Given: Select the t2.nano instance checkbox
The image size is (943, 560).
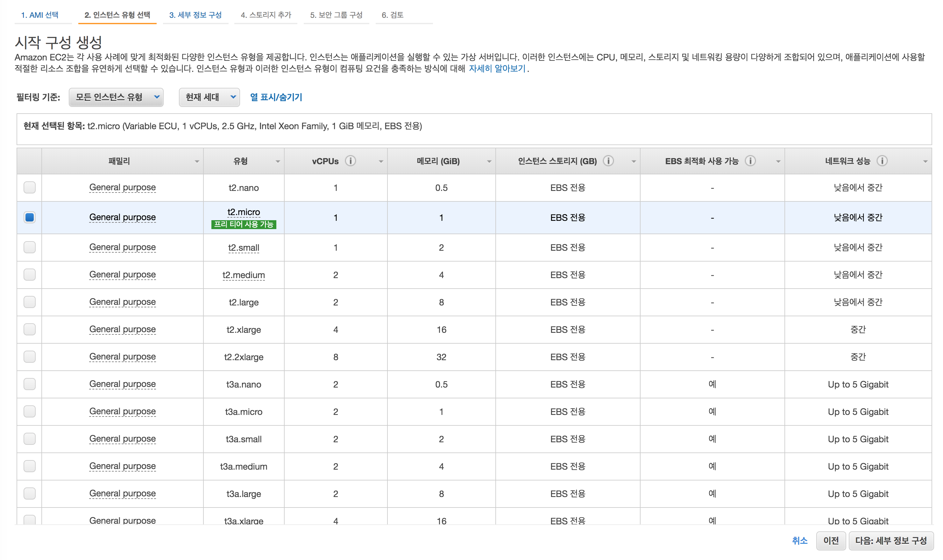Looking at the screenshot, I should click(x=29, y=187).
